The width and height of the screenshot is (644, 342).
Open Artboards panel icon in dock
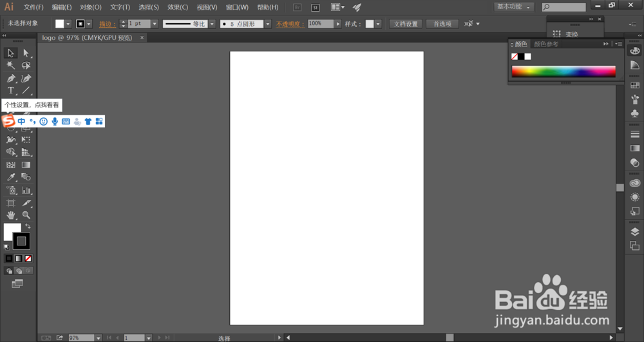tap(634, 245)
